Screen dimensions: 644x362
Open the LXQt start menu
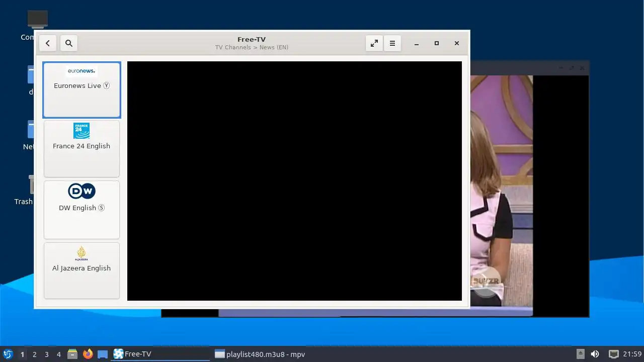point(8,354)
